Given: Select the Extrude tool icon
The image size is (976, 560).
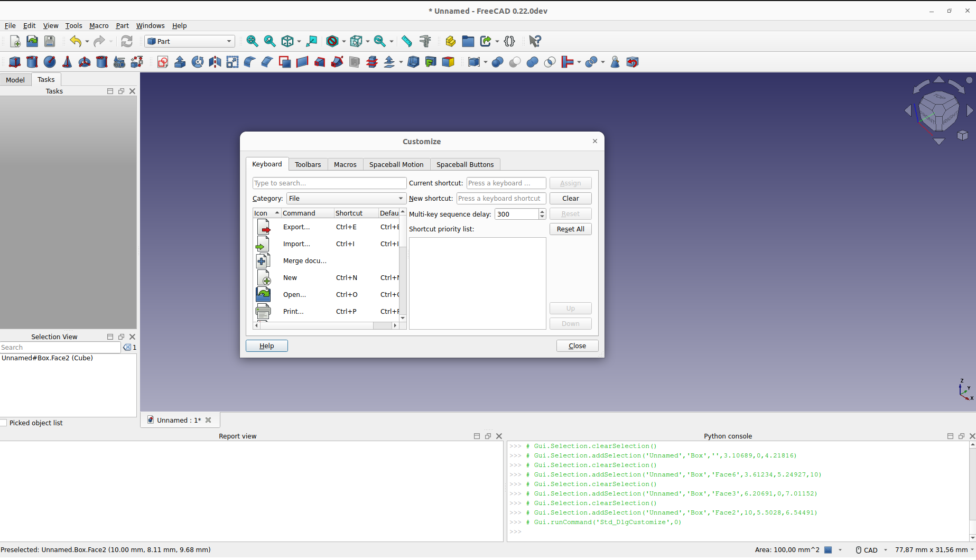Looking at the screenshot, I should (x=180, y=62).
